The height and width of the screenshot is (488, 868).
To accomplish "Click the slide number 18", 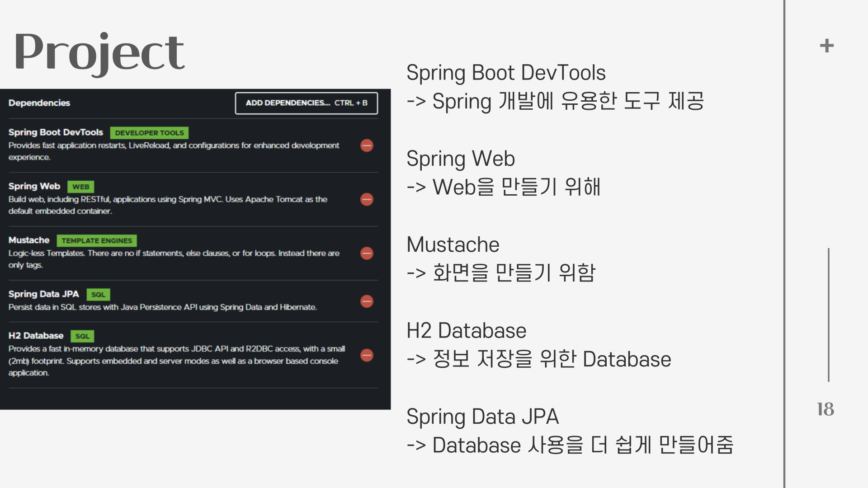I will coord(825,409).
